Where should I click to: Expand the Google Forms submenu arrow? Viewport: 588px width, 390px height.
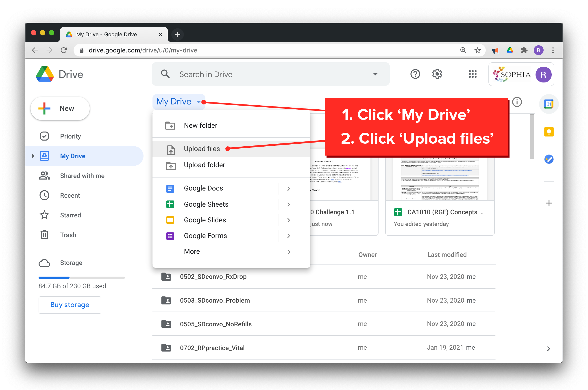pos(288,236)
